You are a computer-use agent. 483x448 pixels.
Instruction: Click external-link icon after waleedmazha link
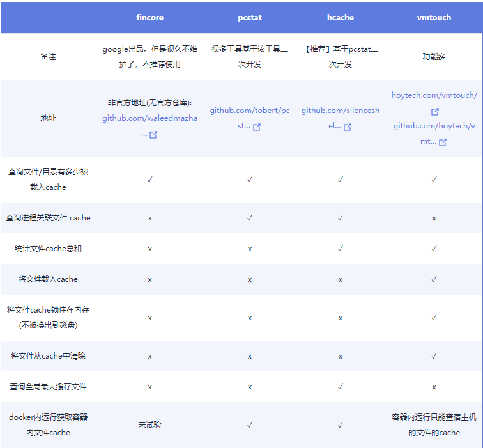pyautogui.click(x=153, y=135)
